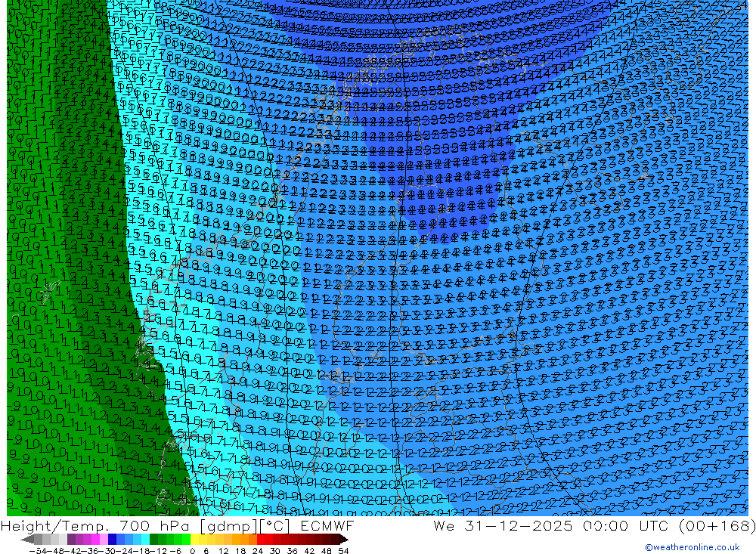Click the "[°C]" unit label
The height and width of the screenshot is (554, 756).
click(x=274, y=526)
